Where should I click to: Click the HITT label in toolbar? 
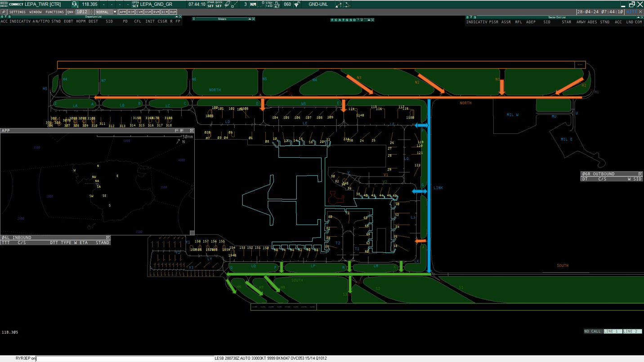[x=632, y=12]
